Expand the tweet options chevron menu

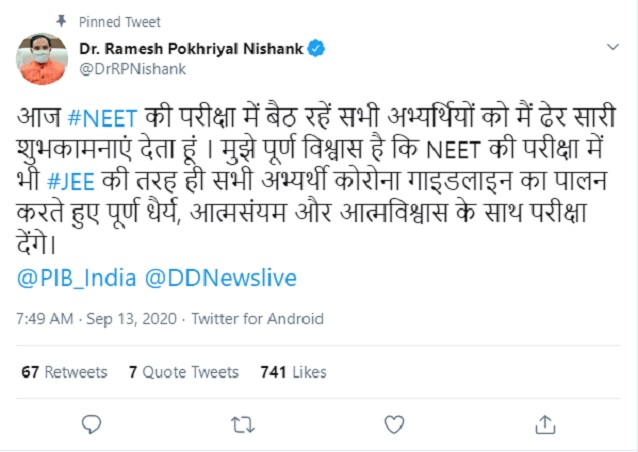pos(610,46)
